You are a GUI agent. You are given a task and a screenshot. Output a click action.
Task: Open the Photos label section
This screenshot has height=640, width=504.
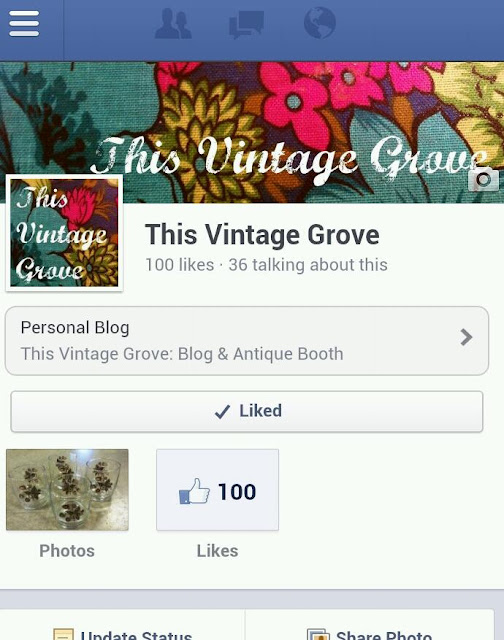click(x=67, y=551)
